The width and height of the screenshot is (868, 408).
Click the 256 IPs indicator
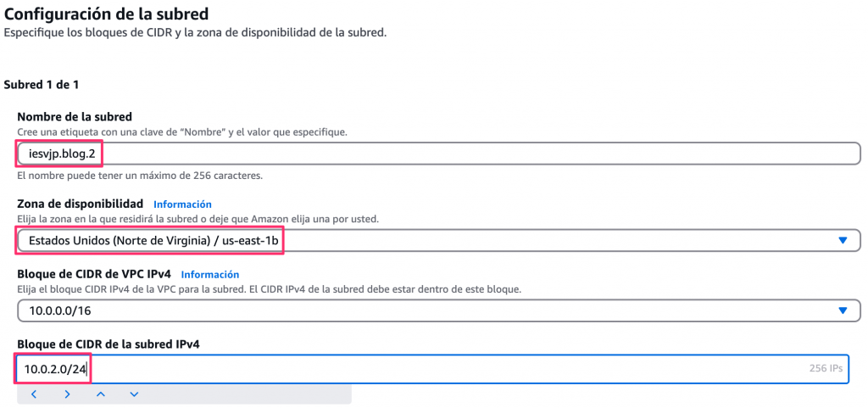point(826,369)
